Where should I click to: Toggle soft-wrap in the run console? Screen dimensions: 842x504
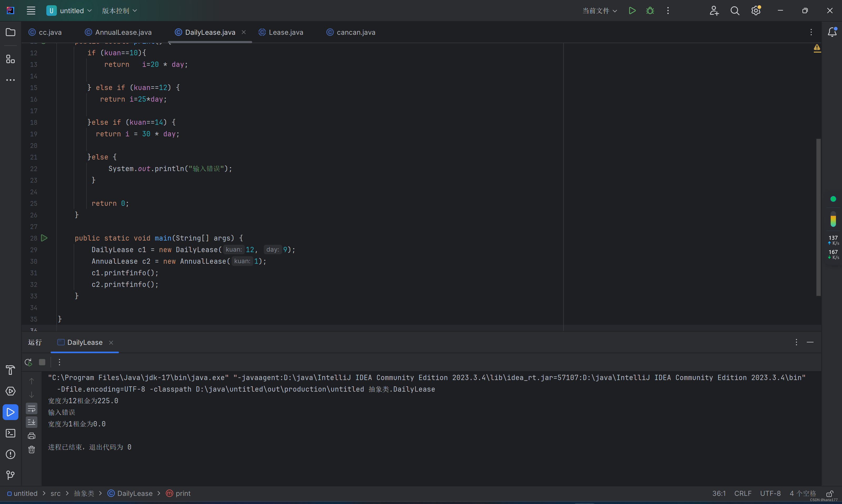[32, 408]
